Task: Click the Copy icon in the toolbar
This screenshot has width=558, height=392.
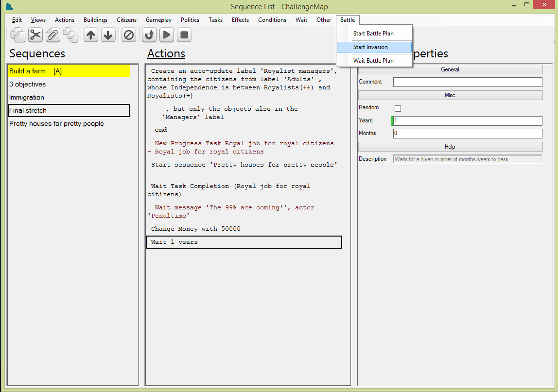Action: [18, 35]
